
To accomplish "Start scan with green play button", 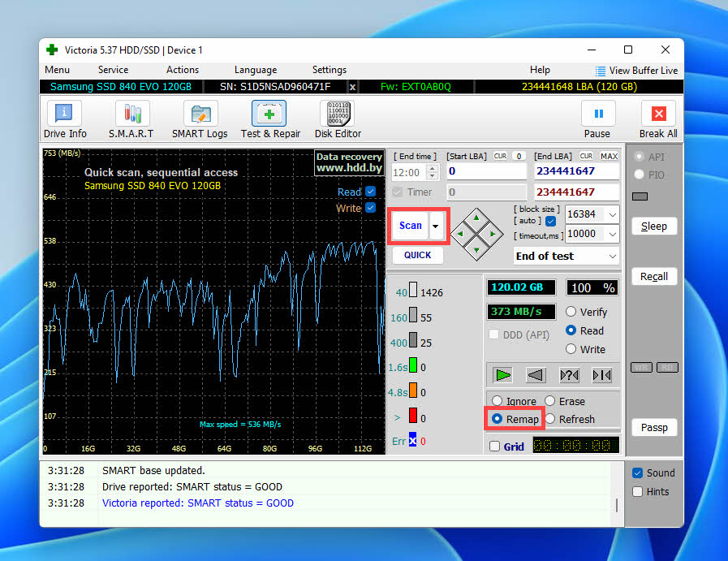I will tap(502, 375).
